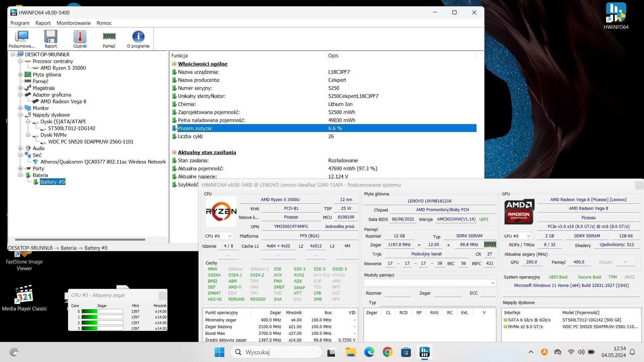Click the Pamięć RAM module toolbar icon
The image size is (644, 362).
[109, 39]
